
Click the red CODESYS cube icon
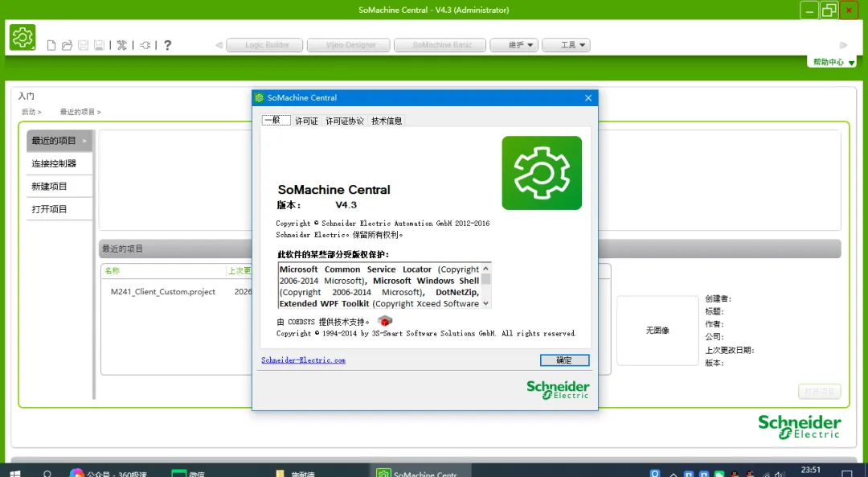click(x=385, y=321)
